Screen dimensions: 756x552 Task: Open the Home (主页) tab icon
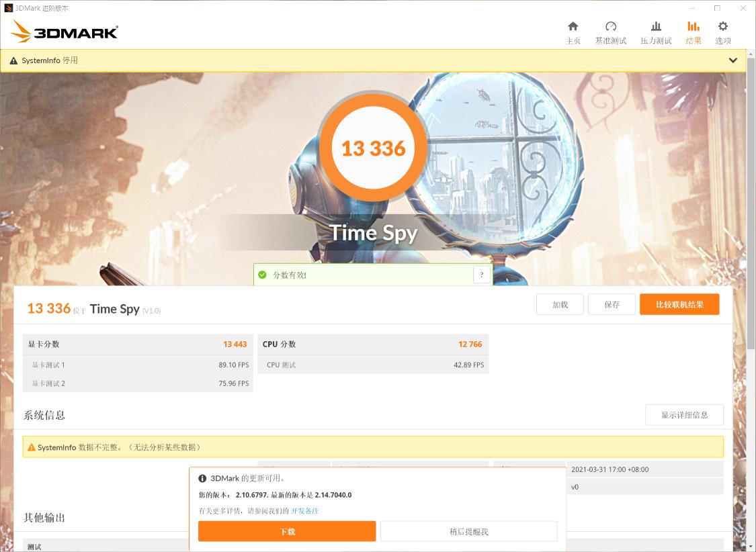pos(573,26)
